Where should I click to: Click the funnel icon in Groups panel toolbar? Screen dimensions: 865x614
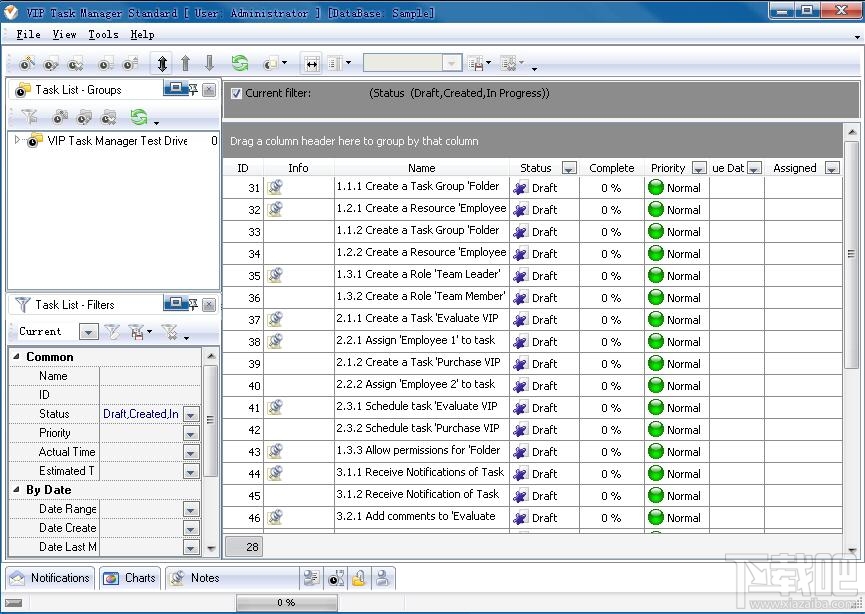29,116
